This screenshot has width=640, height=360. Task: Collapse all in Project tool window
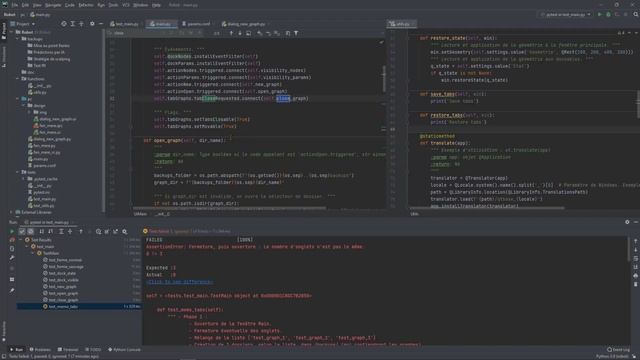(x=81, y=24)
